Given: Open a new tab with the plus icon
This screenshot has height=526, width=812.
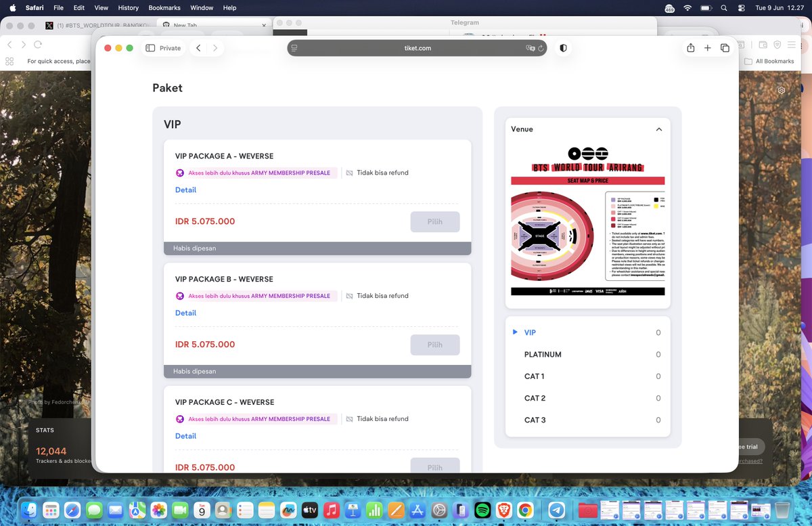Looking at the screenshot, I should (x=707, y=48).
